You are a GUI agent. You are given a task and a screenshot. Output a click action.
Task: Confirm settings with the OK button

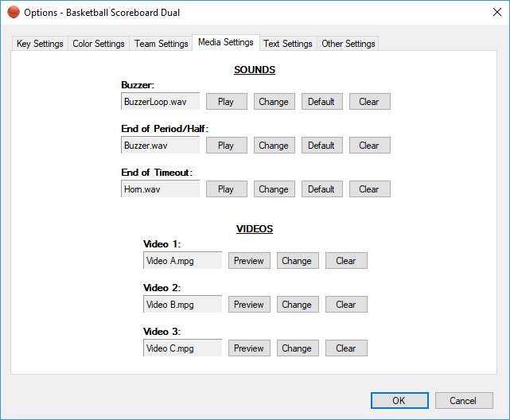point(399,401)
